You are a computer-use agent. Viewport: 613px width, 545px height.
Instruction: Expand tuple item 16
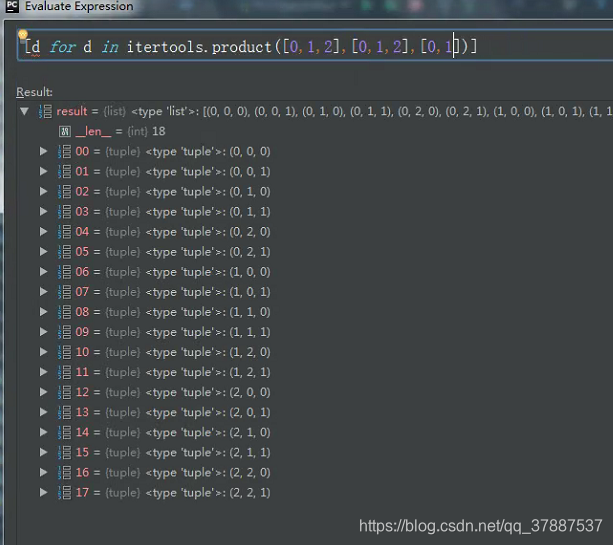tap(43, 472)
